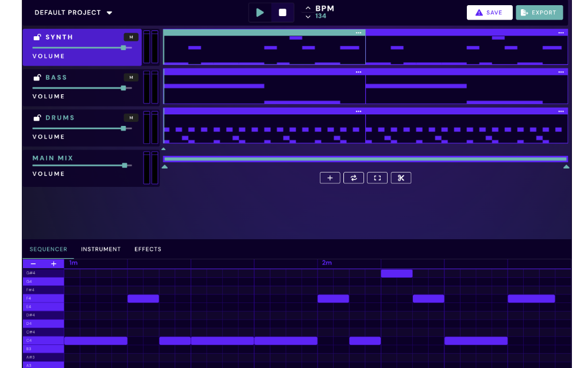
Task: Click the E4 piano key
Action: [44, 307]
